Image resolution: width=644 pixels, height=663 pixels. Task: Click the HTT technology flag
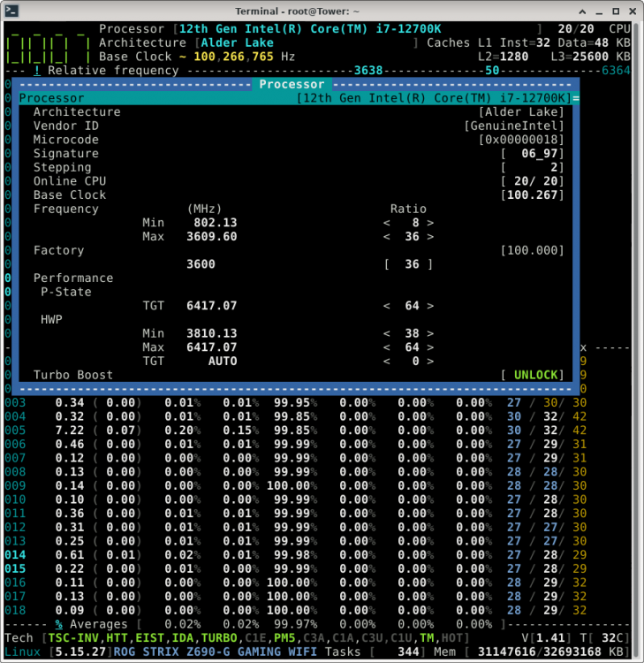(117, 638)
